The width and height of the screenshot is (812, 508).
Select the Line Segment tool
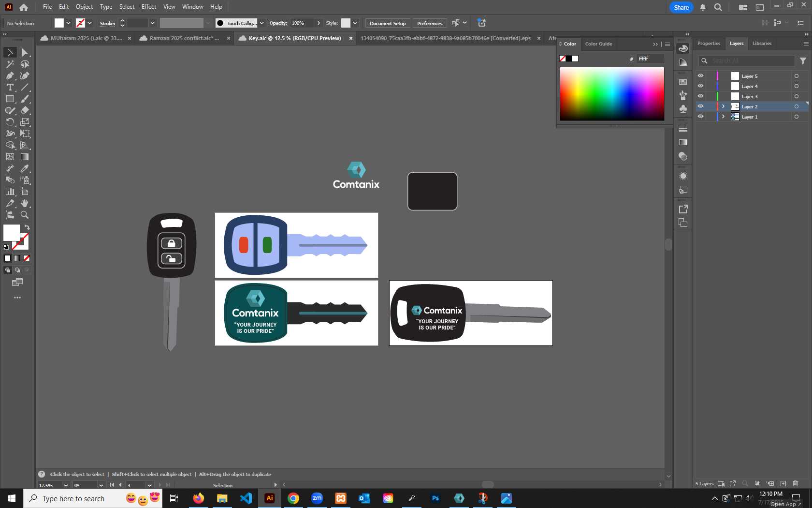point(25,87)
